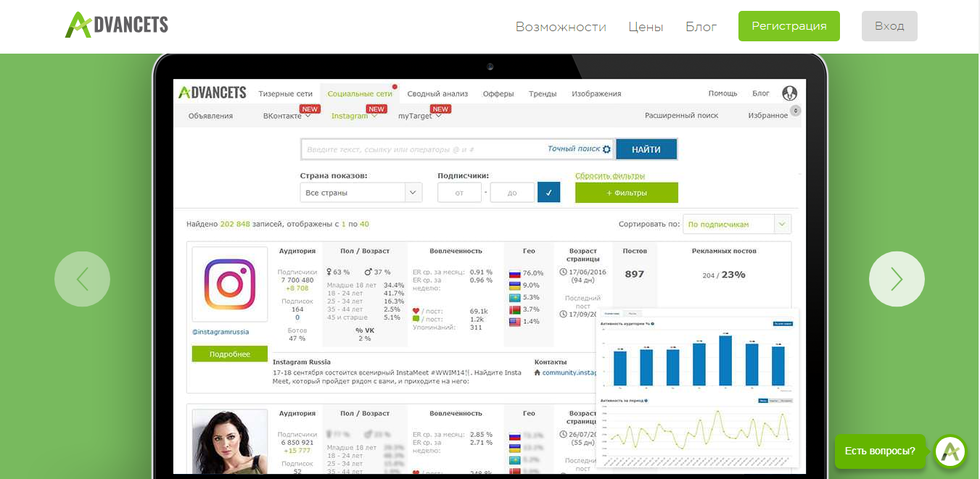Toggle the blue subscribers checkmark box

[x=549, y=193]
